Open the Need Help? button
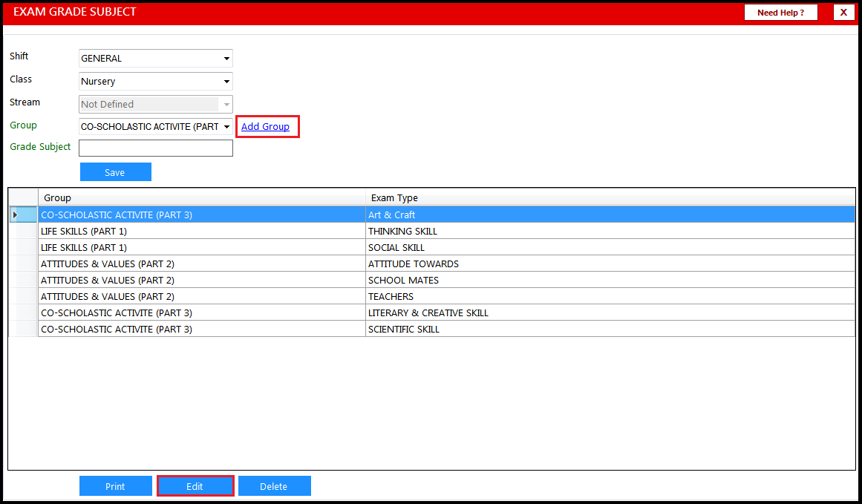 click(780, 12)
